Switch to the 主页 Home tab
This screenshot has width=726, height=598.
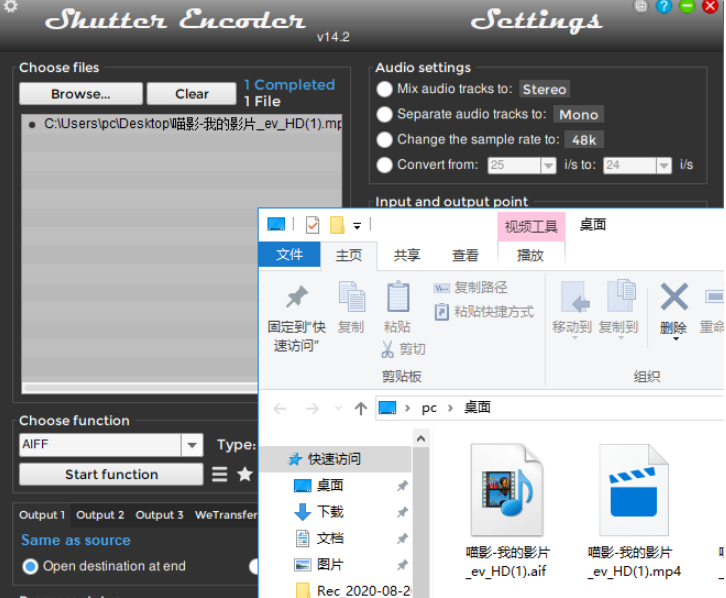[349, 255]
